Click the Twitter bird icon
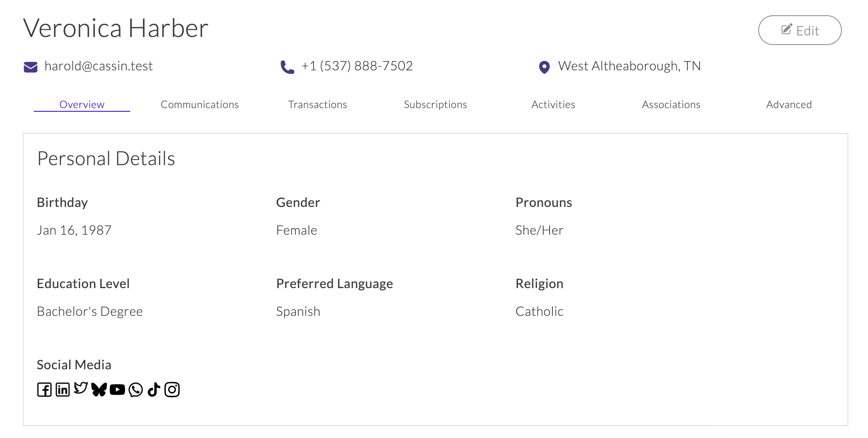868x438 pixels. pyautogui.click(x=80, y=388)
